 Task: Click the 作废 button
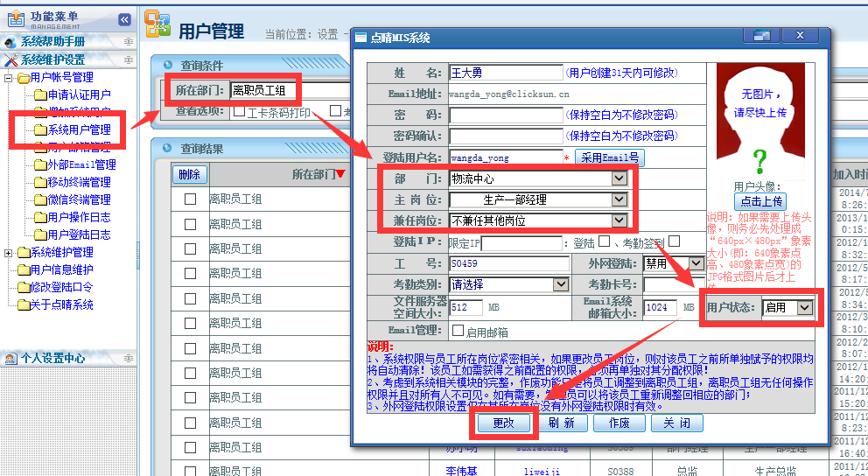(619, 423)
